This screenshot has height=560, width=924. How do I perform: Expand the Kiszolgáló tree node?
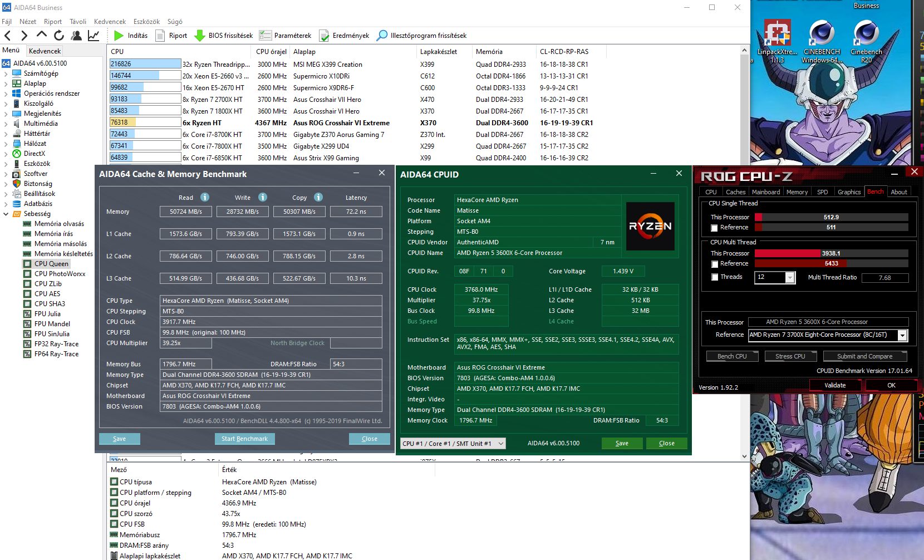tap(6, 104)
